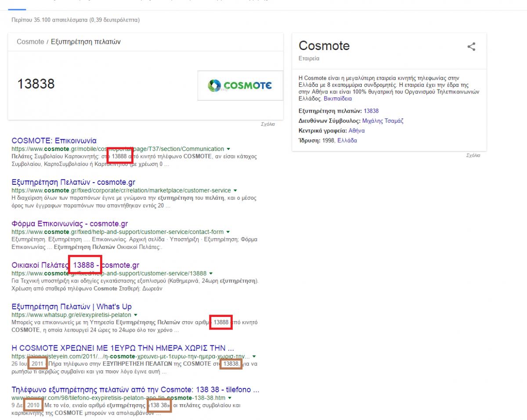Click 13838 link next to Εξυπηρέτηση πελατών
This screenshot has height=420, width=527.
[x=371, y=111]
